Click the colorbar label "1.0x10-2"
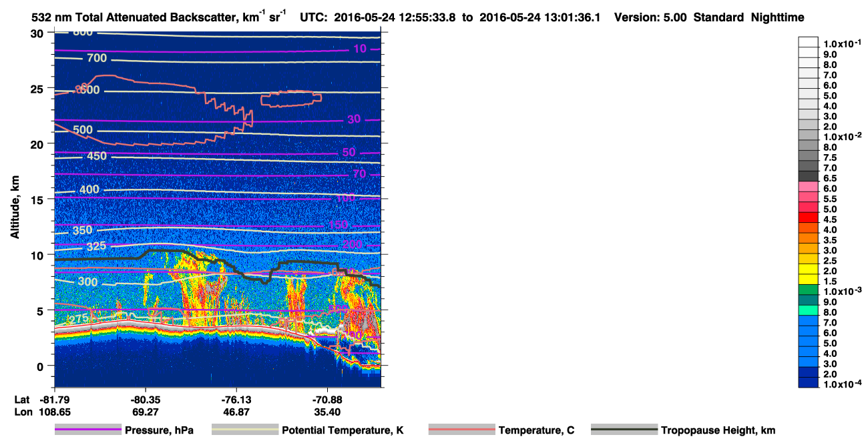The image size is (868, 445). pos(842,137)
